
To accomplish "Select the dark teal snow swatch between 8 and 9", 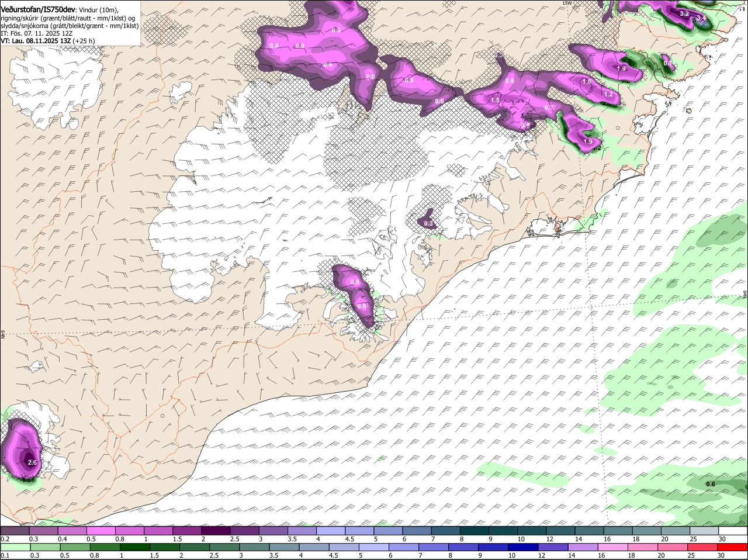I will [475, 531].
